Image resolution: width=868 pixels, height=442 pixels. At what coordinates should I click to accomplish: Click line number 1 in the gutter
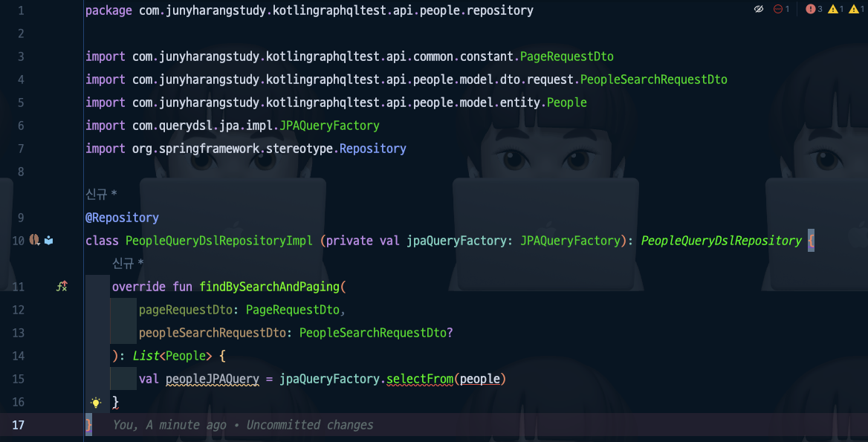(x=21, y=10)
